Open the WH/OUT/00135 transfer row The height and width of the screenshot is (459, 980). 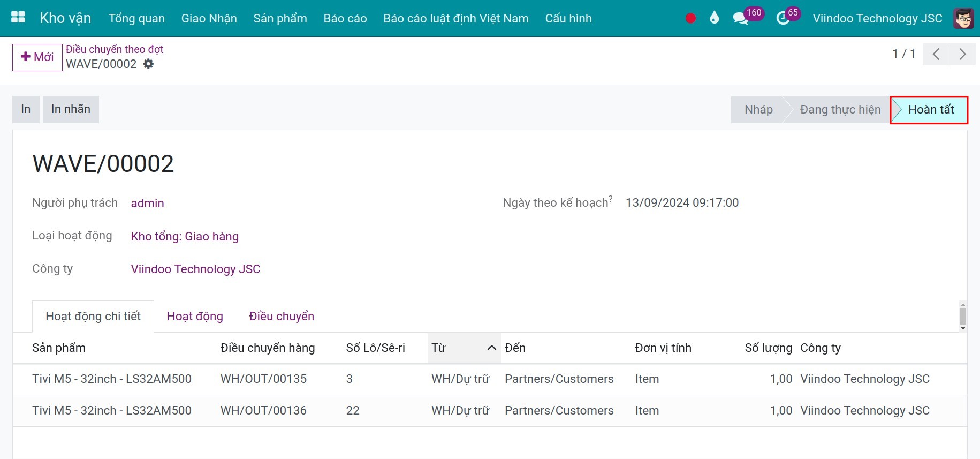tap(490, 379)
